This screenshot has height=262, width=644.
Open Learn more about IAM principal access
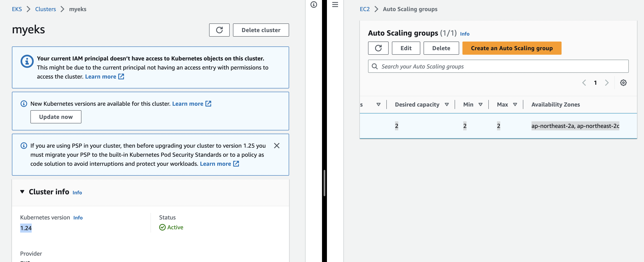tap(104, 77)
